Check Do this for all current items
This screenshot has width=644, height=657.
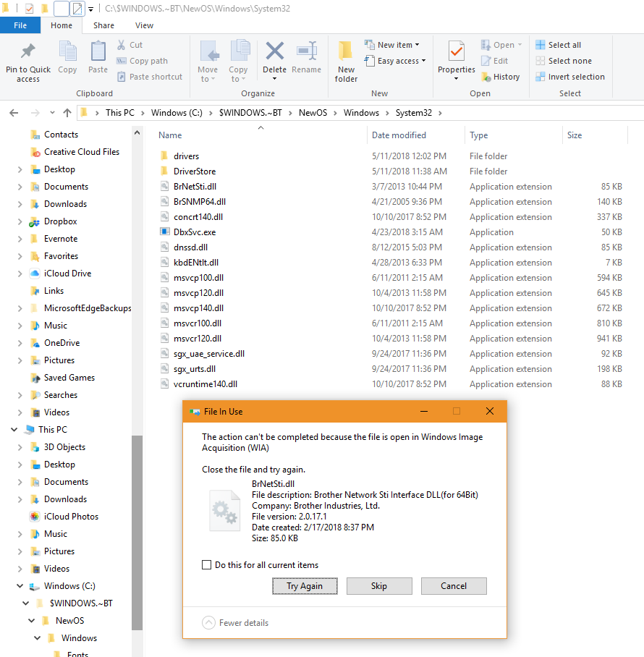tap(206, 565)
